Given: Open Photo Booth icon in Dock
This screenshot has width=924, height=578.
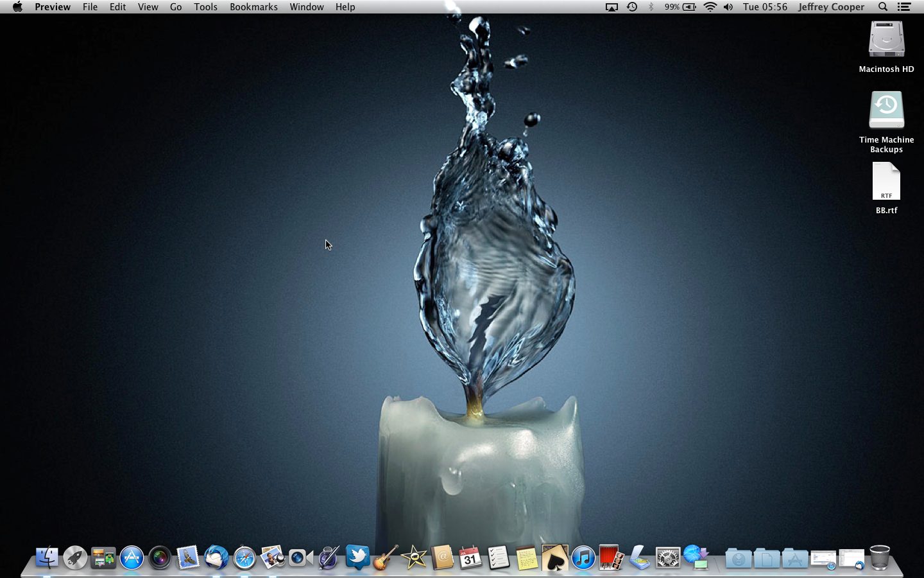Looking at the screenshot, I should [x=612, y=557].
